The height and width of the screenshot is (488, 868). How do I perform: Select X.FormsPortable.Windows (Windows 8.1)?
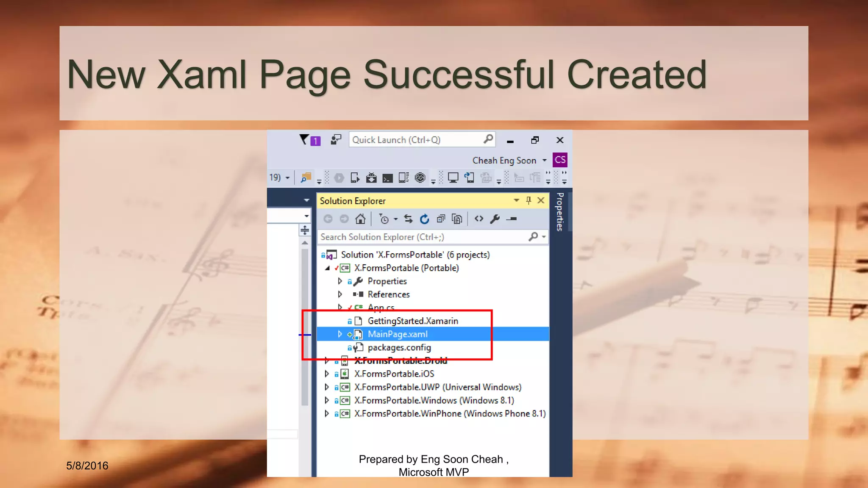tap(434, 400)
